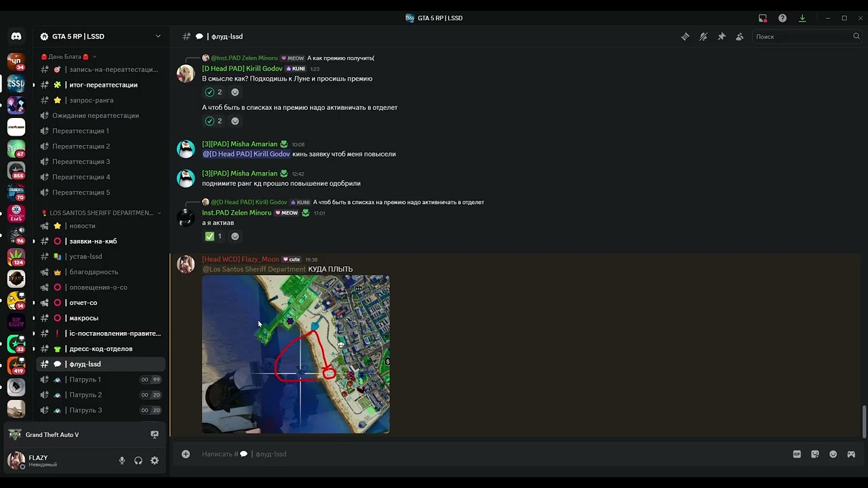Click the @Los Santos Sheriff Department mention

[x=254, y=269]
